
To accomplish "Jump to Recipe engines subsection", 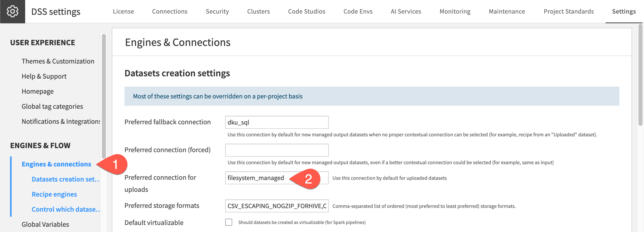I will click(54, 194).
